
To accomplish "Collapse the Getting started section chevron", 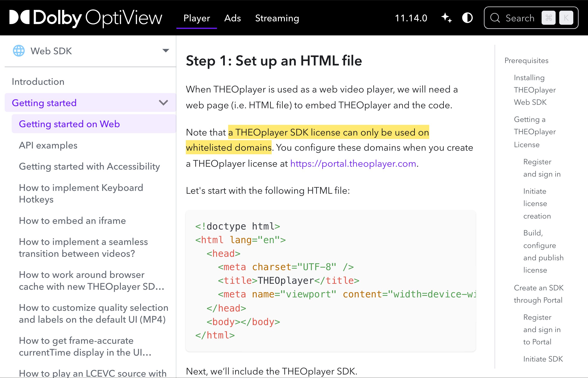I will [163, 103].
